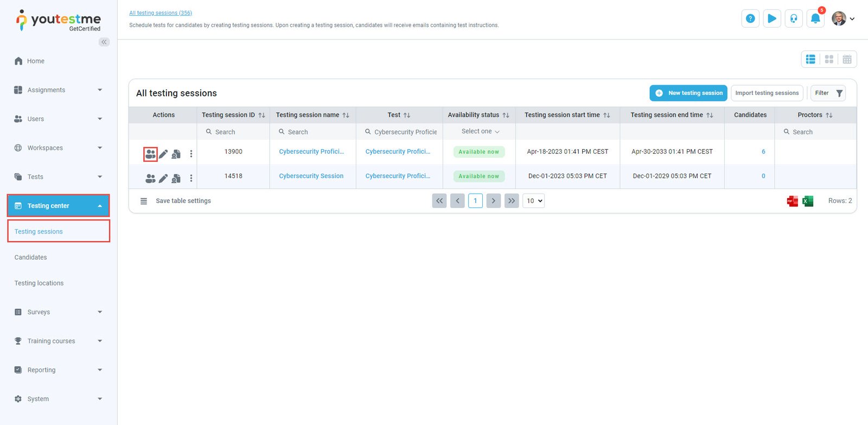Open the rows-per-page dropdown
The height and width of the screenshot is (425, 868).
[x=534, y=201]
